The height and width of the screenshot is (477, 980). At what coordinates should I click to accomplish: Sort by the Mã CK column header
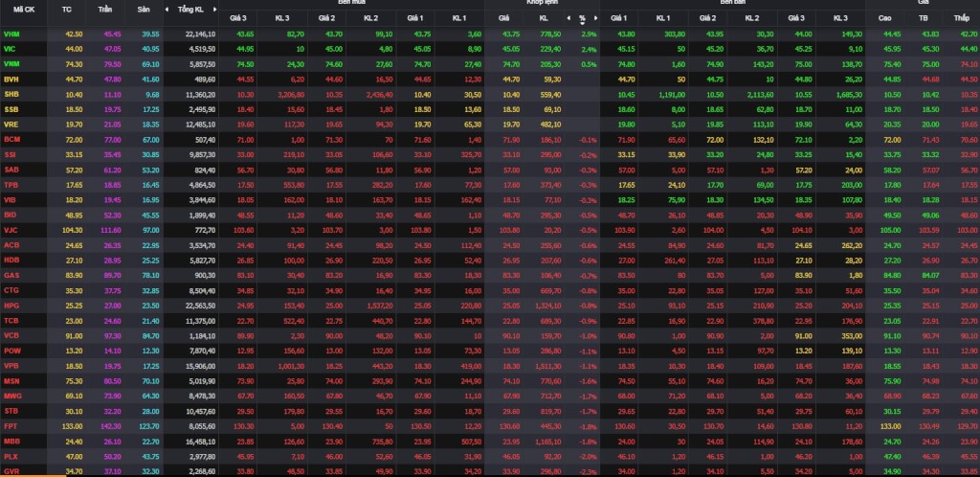click(24, 10)
